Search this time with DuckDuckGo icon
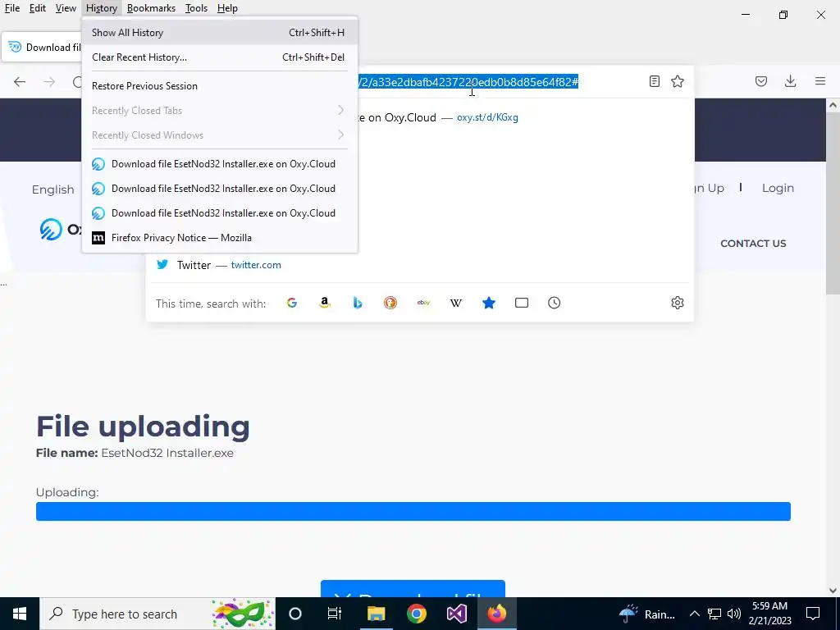This screenshot has height=630, width=840. (x=390, y=304)
